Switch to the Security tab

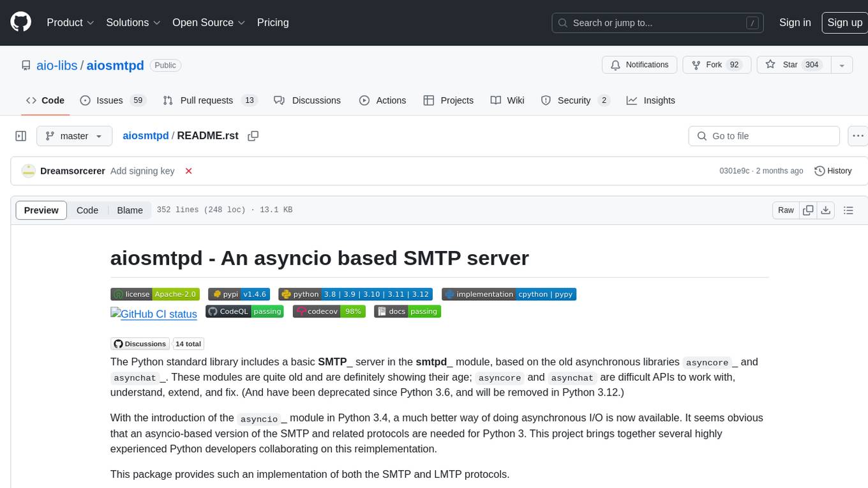pos(576,100)
